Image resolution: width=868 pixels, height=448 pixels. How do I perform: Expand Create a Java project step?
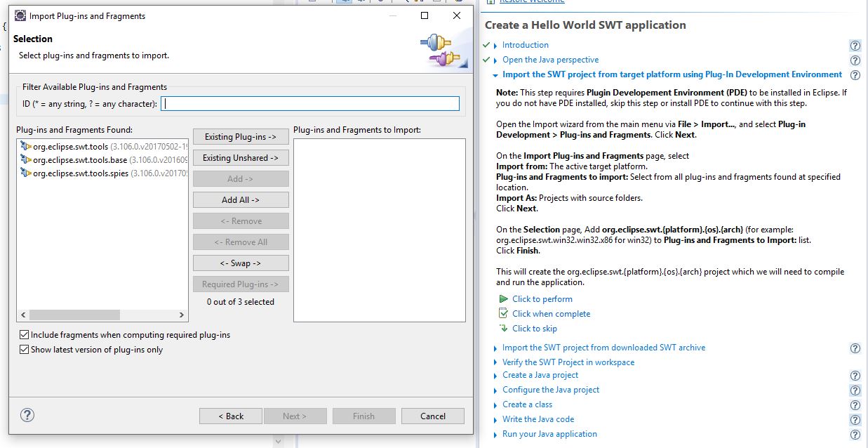coord(495,376)
